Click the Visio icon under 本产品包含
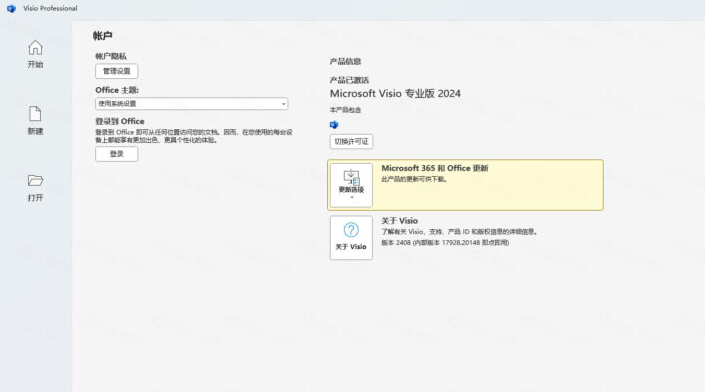 point(334,125)
